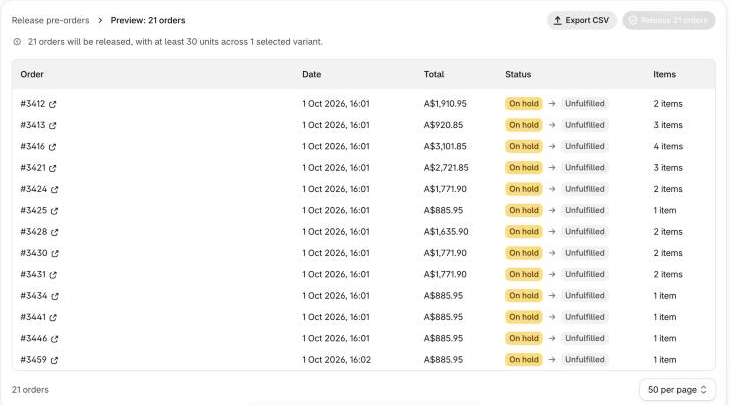
Task: Open order #3434 external link icon
Action: coord(55,296)
